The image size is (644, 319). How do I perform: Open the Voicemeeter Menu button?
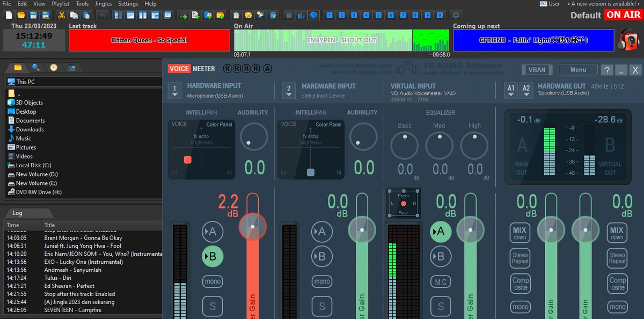[x=578, y=70]
